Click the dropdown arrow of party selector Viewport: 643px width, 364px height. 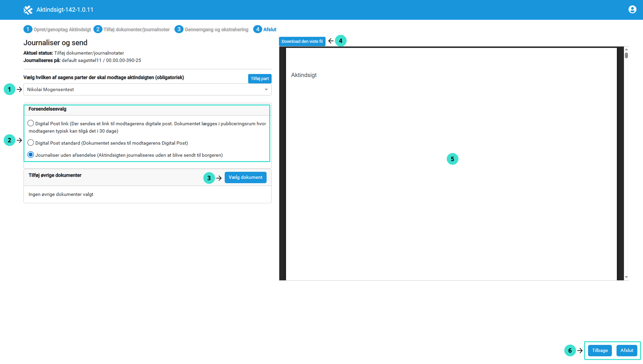tap(266, 89)
